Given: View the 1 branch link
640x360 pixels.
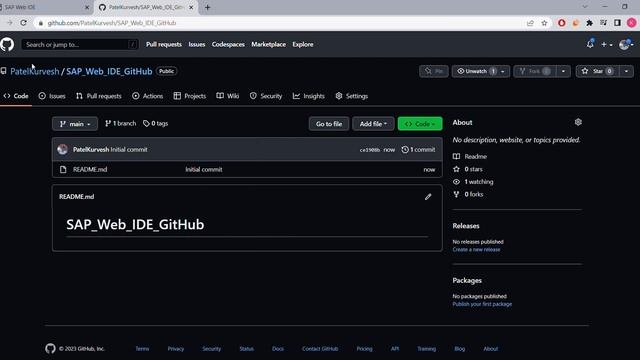Looking at the screenshot, I should coord(120,123).
